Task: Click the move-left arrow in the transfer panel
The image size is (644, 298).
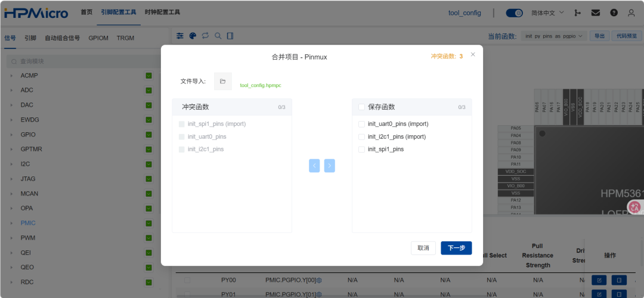Action: point(314,166)
